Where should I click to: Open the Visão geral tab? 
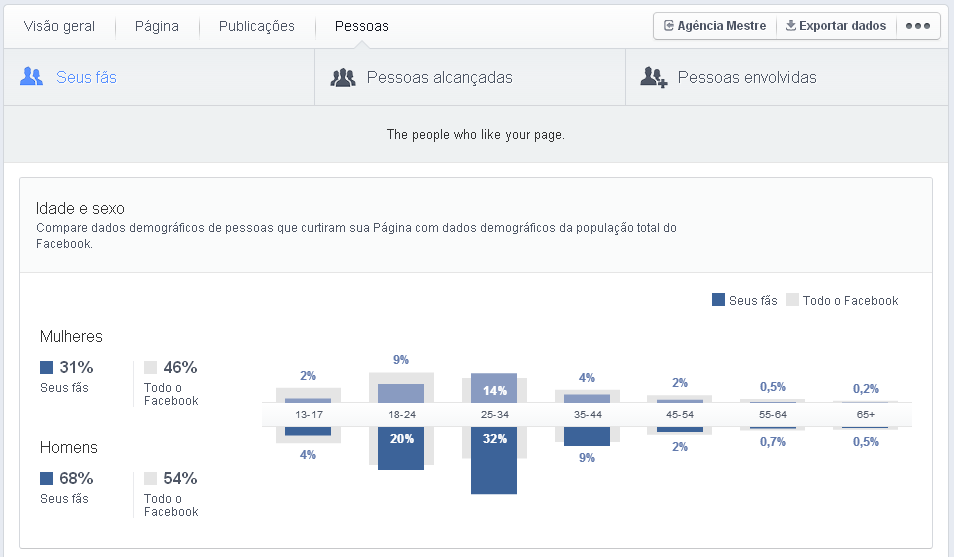coord(59,26)
